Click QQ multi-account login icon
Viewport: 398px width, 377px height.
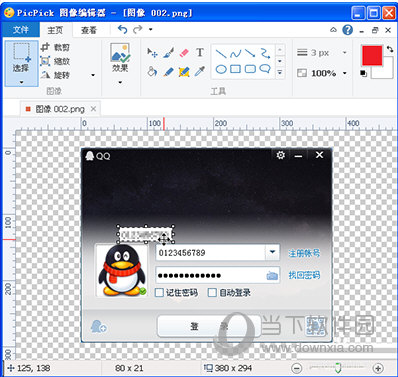(98, 326)
